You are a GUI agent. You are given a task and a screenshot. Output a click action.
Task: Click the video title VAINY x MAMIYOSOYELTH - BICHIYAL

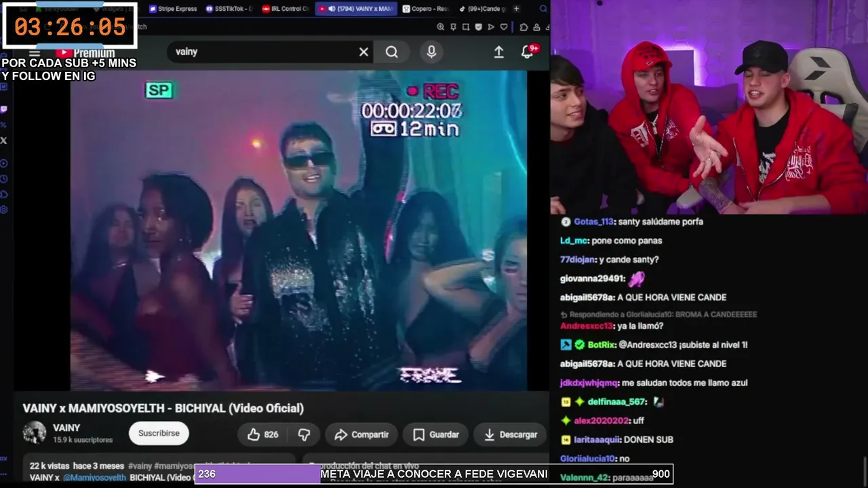coord(163,408)
